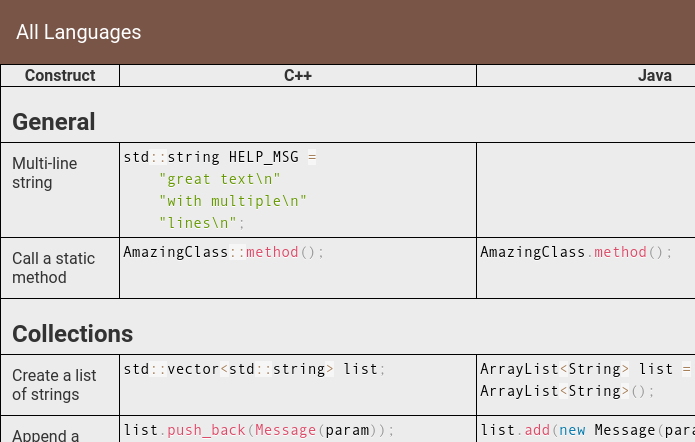Click the Java AmazingClass.method() code
The height and width of the screenshot is (442, 695).
576,252
